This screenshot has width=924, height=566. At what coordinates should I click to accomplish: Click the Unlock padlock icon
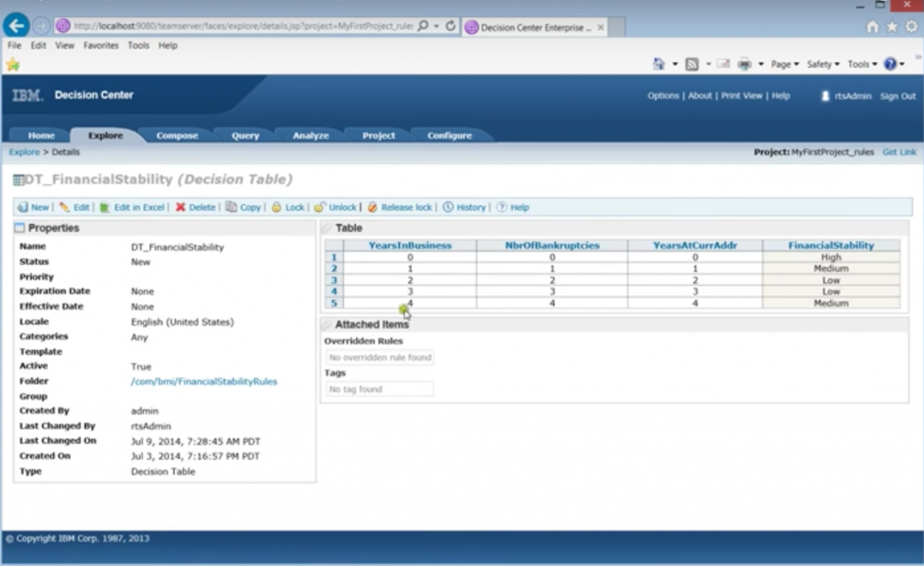pos(319,207)
